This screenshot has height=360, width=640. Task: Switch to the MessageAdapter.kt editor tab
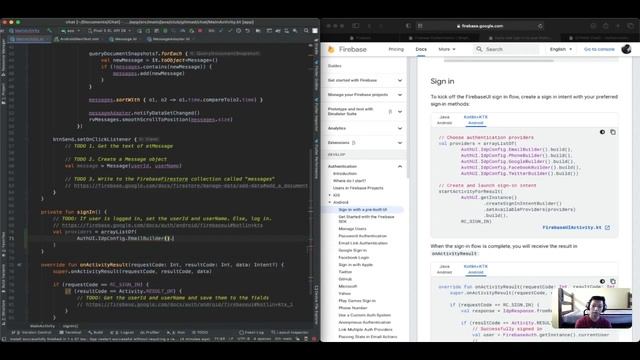point(169,39)
